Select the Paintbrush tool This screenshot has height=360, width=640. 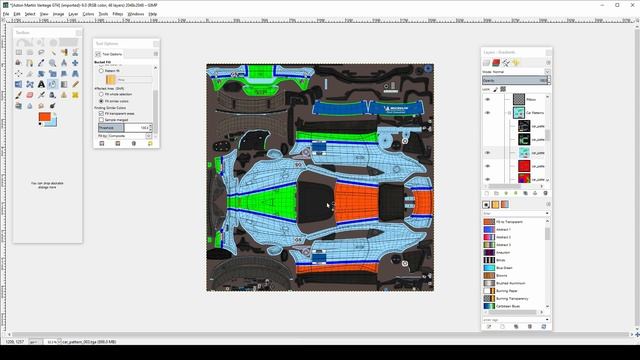(19, 95)
